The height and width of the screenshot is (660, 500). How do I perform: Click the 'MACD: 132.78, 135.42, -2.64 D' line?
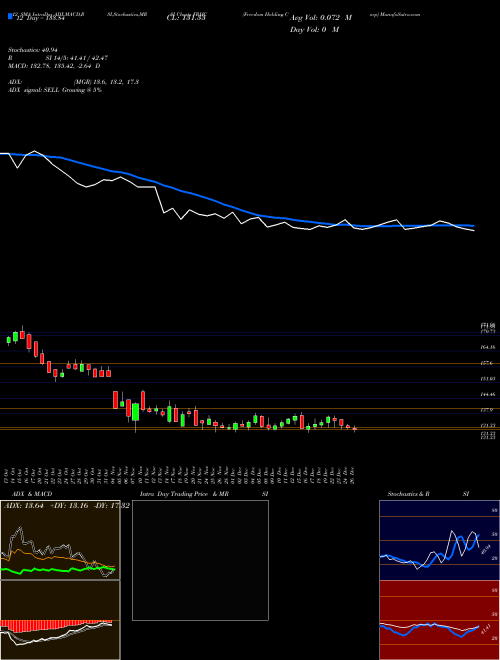(54, 66)
